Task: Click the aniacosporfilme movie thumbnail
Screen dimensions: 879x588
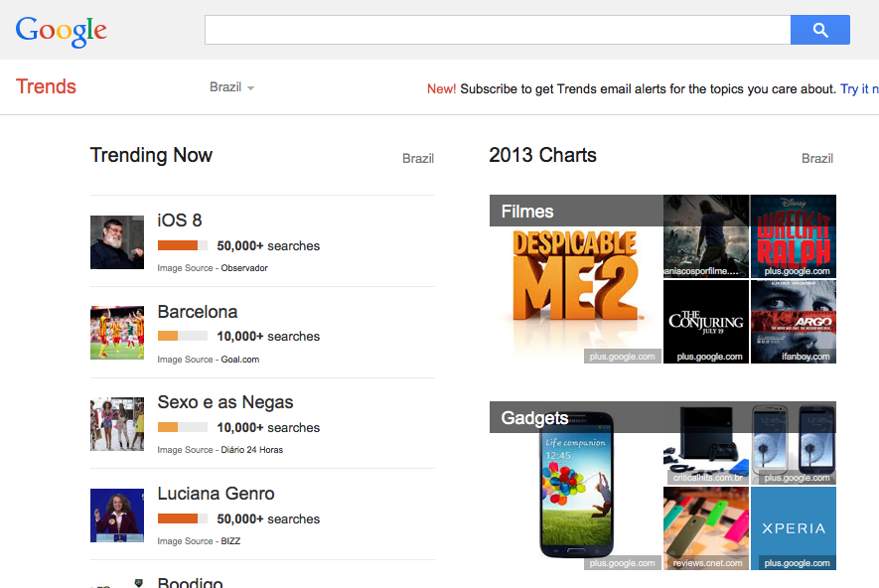Action: pyautogui.click(x=706, y=236)
